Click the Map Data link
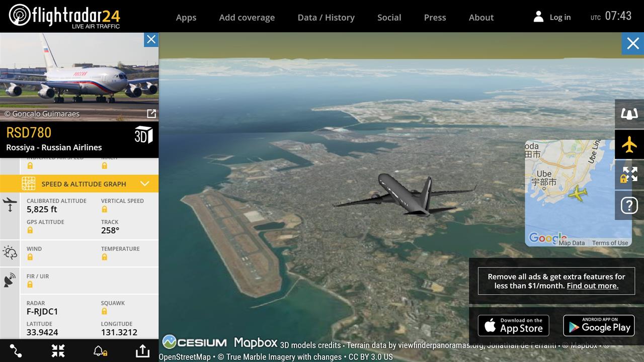Screen dimensions: 644x362 [x=572, y=243]
